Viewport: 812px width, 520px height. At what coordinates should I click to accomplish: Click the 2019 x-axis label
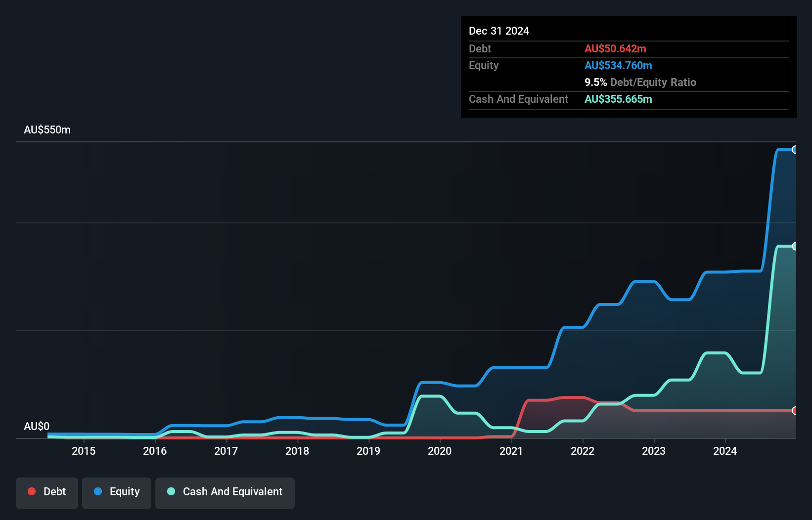[368, 451]
